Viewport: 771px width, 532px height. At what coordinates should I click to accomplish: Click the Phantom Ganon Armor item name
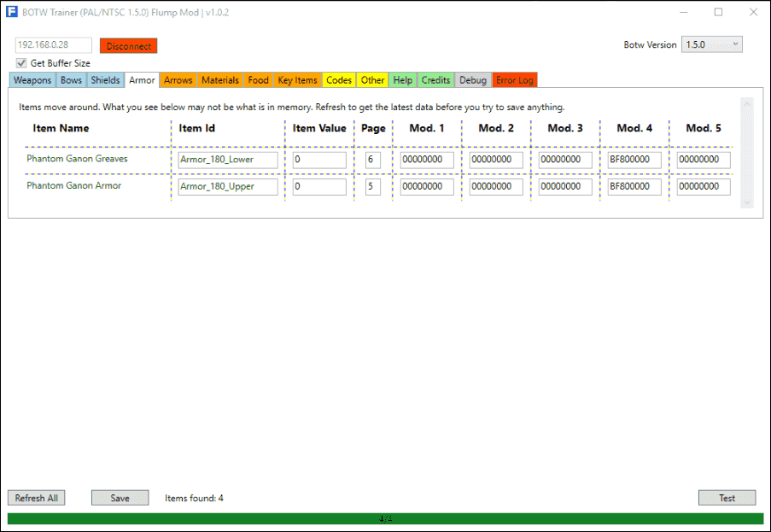(73, 185)
